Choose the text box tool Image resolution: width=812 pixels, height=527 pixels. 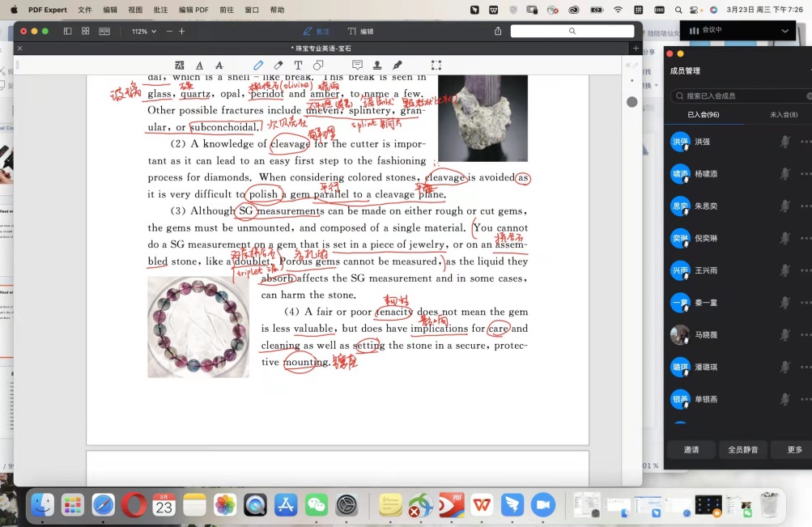(298, 66)
